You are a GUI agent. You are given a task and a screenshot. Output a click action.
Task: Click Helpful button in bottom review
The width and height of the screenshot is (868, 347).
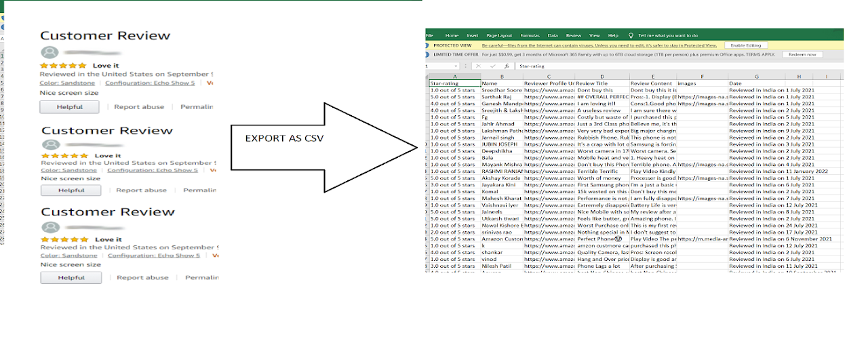pos(71,277)
